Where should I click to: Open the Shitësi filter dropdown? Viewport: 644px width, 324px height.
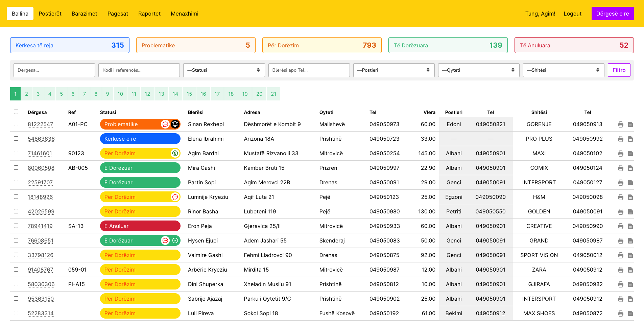coord(564,70)
